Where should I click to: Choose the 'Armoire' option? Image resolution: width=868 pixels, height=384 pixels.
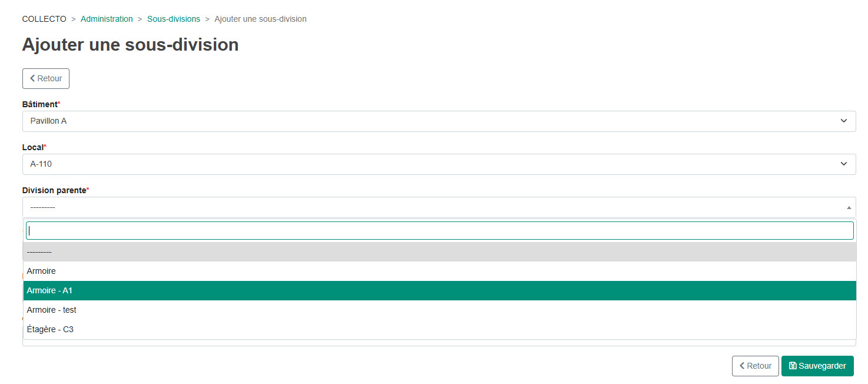(x=439, y=272)
